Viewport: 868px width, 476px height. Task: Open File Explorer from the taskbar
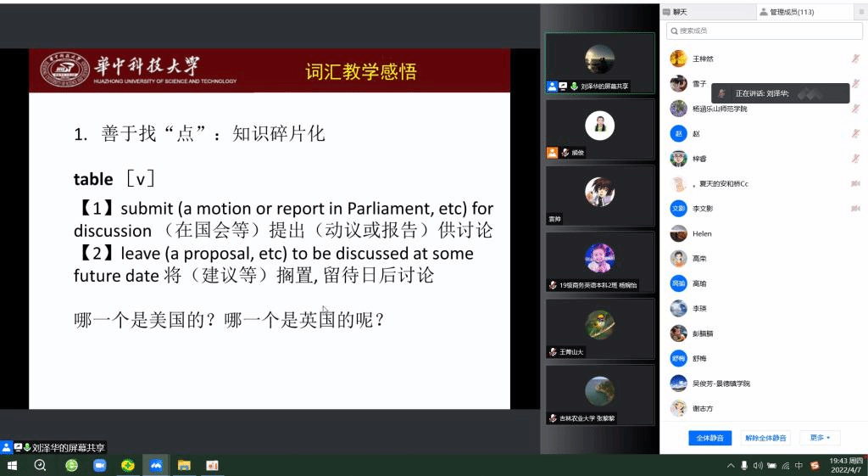(x=184, y=466)
